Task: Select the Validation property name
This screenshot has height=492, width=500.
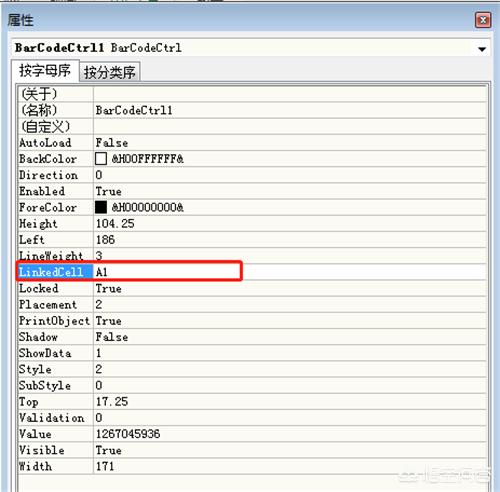Action: [x=52, y=418]
